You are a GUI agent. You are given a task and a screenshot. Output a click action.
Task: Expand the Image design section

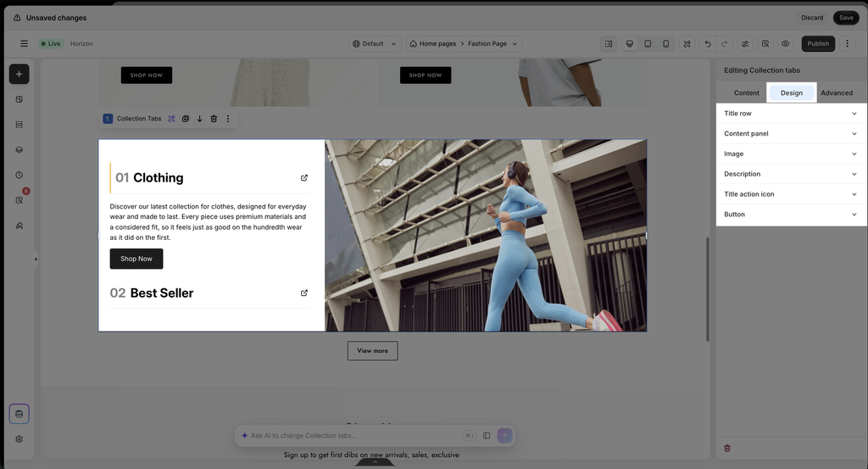tap(791, 154)
